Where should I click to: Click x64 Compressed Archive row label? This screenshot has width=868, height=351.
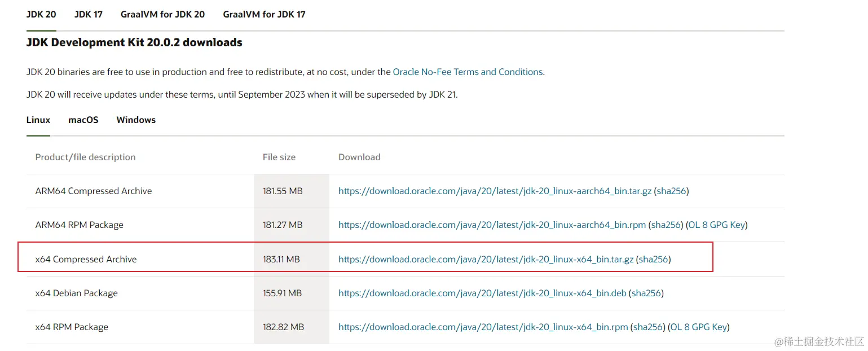coord(86,259)
